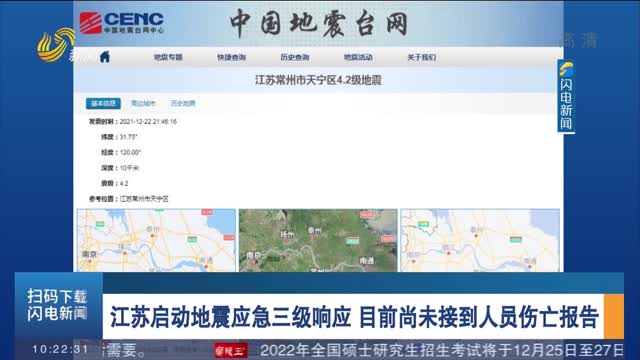The image size is (640, 360).
Task: Open the 快速查询 menu
Action: click(x=231, y=57)
